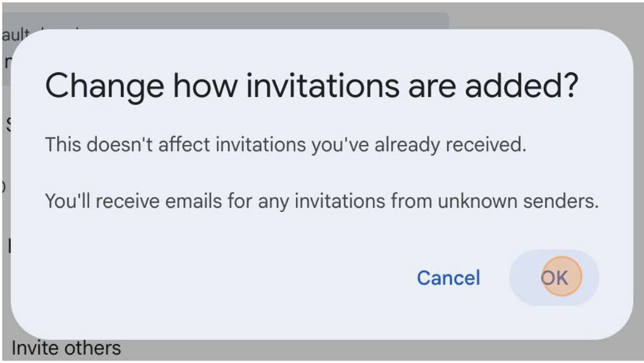Click the 'You'll receive emails' message line
644x363 pixels.
coord(321,201)
